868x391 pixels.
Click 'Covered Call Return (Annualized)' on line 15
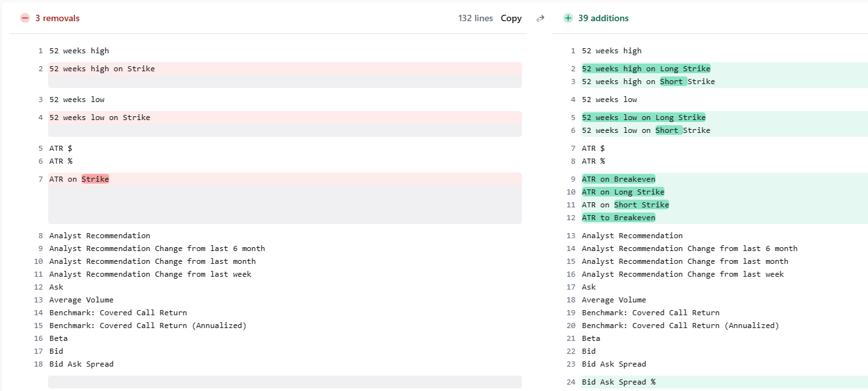pyautogui.click(x=173, y=326)
